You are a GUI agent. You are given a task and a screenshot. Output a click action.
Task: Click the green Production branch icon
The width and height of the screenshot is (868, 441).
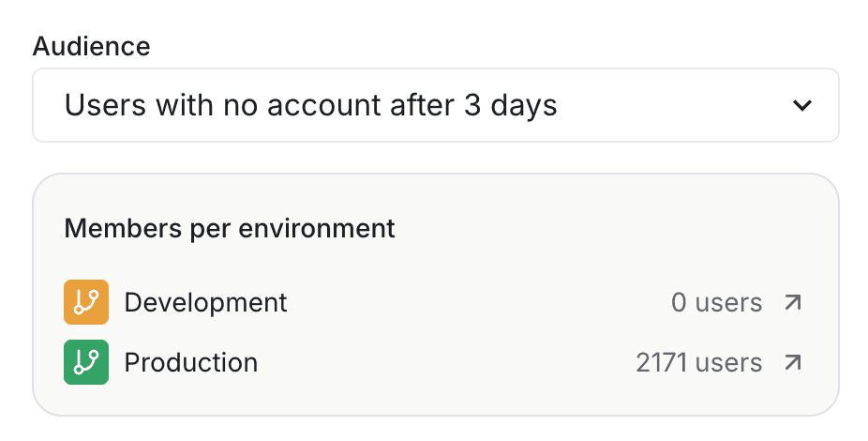pyautogui.click(x=86, y=362)
